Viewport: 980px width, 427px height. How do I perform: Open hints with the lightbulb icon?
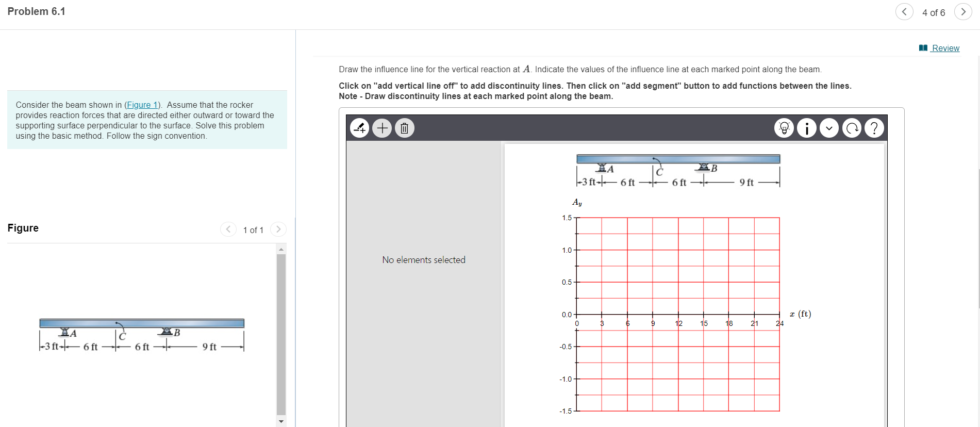coord(784,128)
